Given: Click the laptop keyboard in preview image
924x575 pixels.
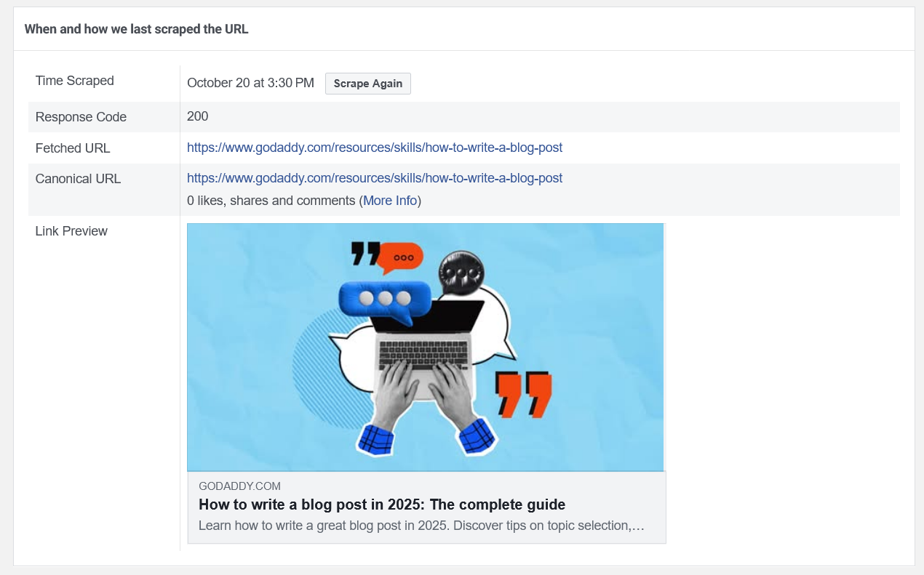Looking at the screenshot, I should tap(425, 354).
